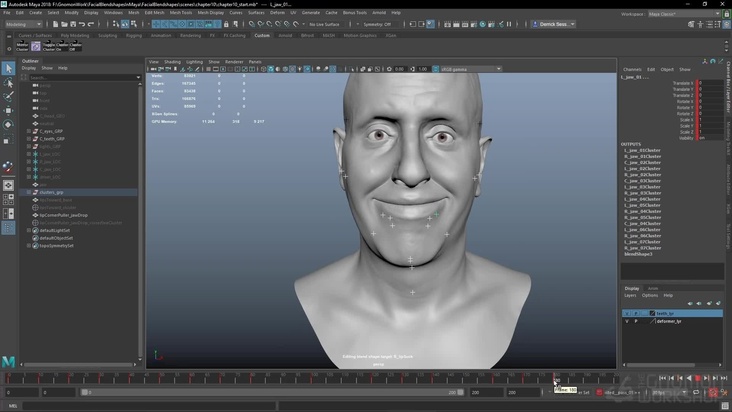Expand the defaultLightSet node in Outliner
Viewport: 732px width, 412px height.
coord(29,230)
